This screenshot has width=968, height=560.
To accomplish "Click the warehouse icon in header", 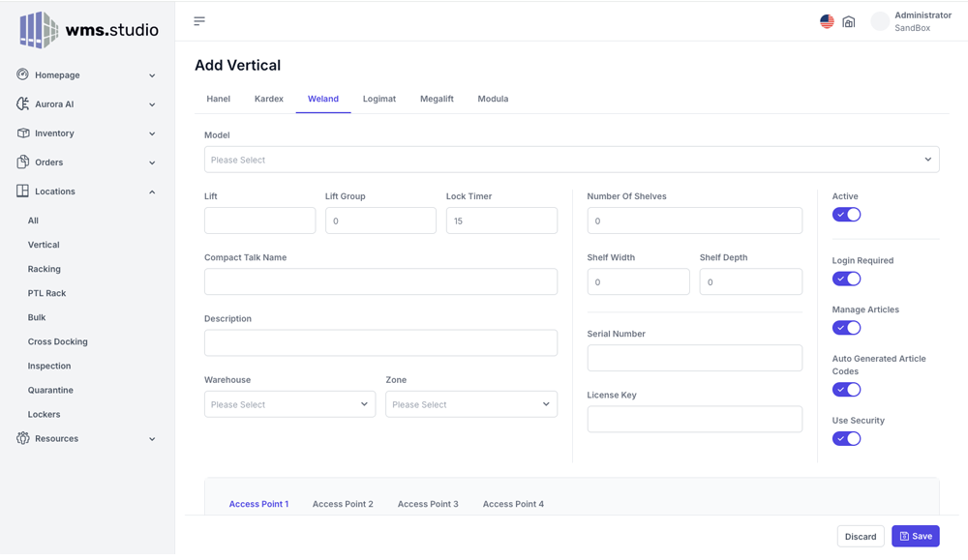I will click(849, 21).
